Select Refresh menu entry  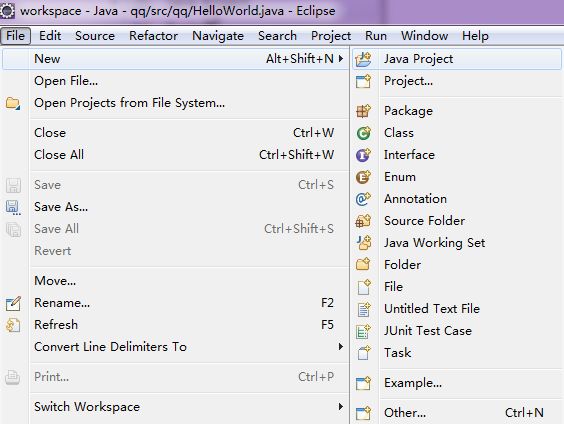point(176,325)
